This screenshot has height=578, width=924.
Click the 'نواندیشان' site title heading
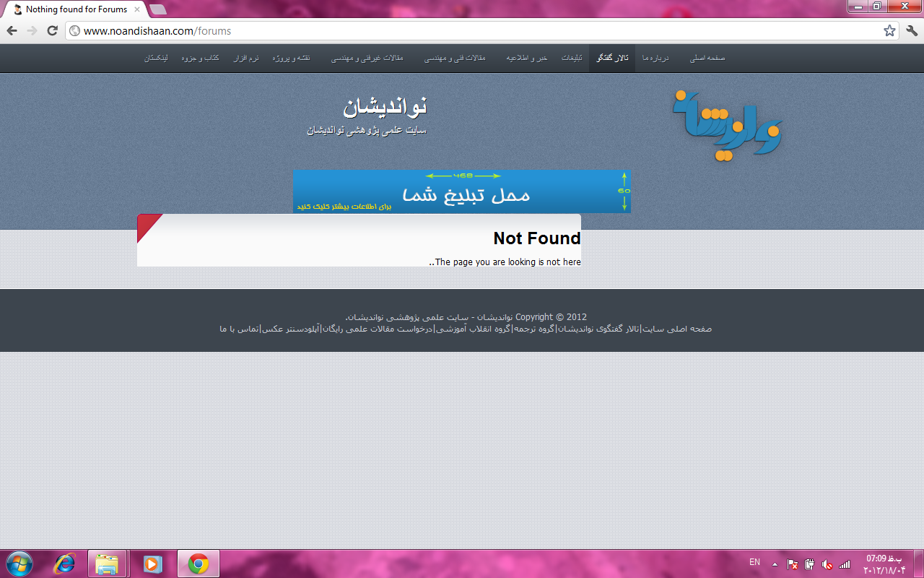point(385,106)
